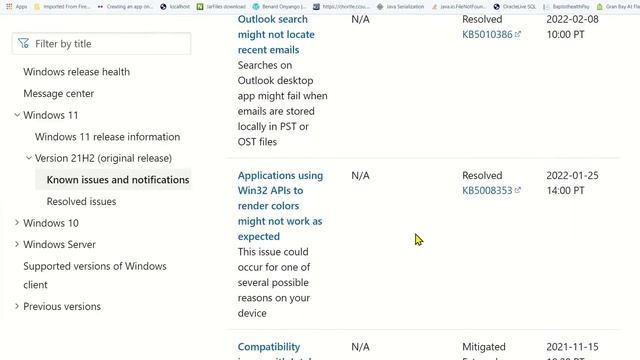Select the Mitigated status text
This screenshot has height=360, width=640.
click(x=484, y=347)
